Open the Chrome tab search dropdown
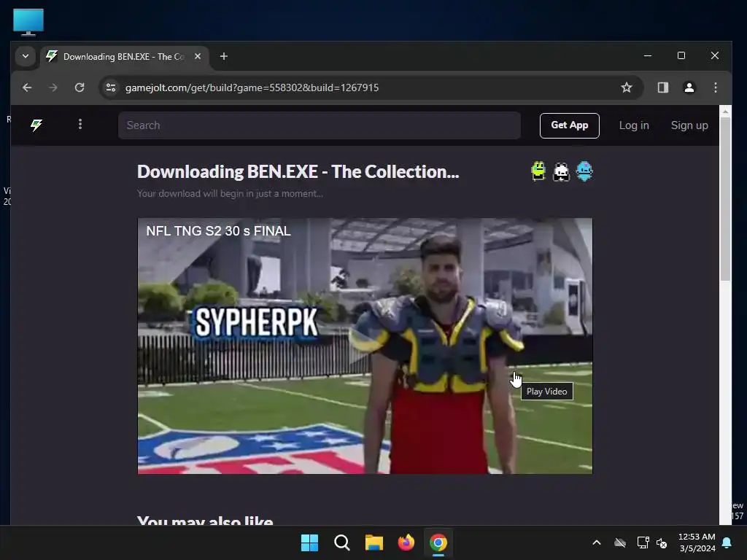Image resolution: width=747 pixels, height=560 pixels. click(26, 56)
